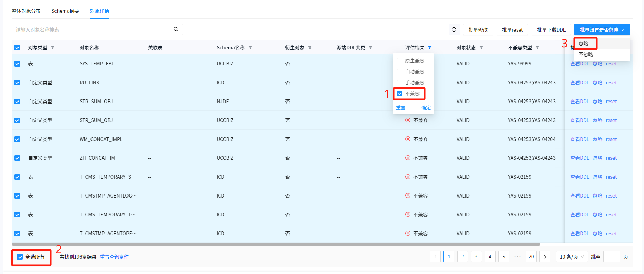Click 忽略 in the STR_SUM_OBJ NJDF row
This screenshot has width=644, height=274.
(597, 102)
